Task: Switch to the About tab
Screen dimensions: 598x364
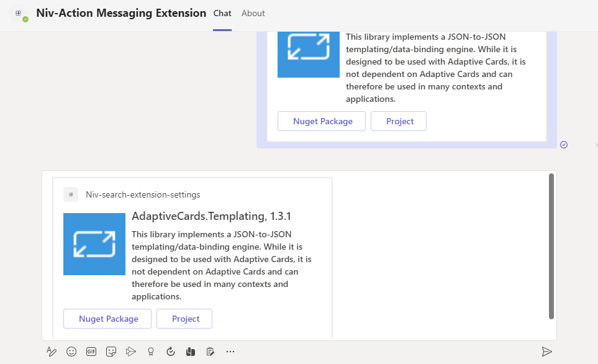Action: pyautogui.click(x=253, y=13)
